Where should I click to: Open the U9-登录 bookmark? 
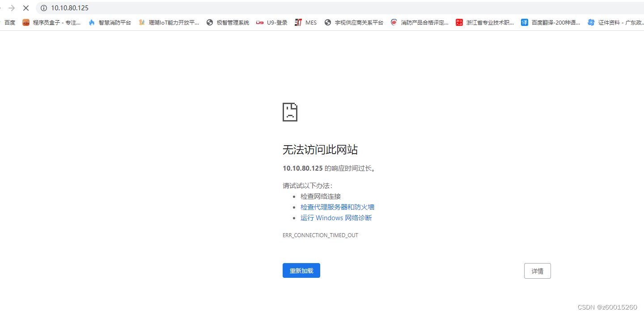point(271,22)
